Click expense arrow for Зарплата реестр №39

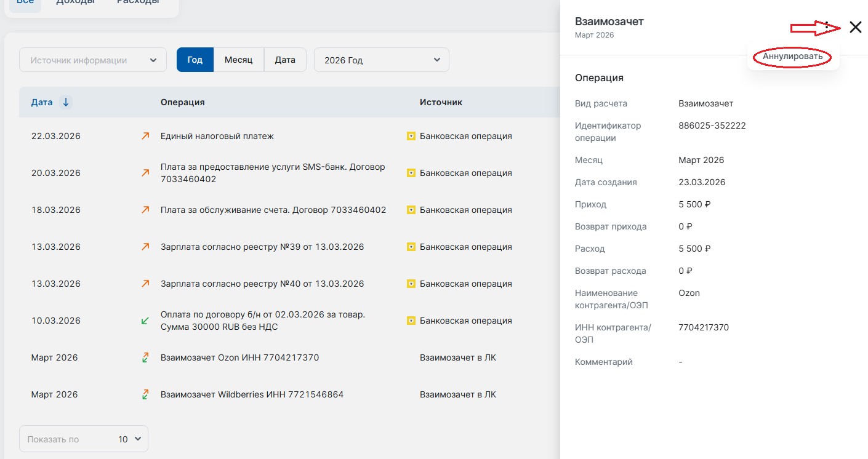(x=145, y=247)
